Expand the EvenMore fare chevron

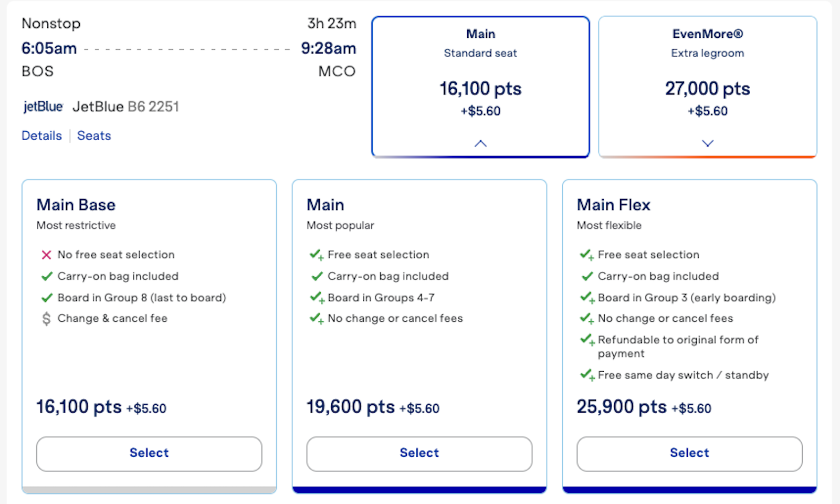(708, 143)
